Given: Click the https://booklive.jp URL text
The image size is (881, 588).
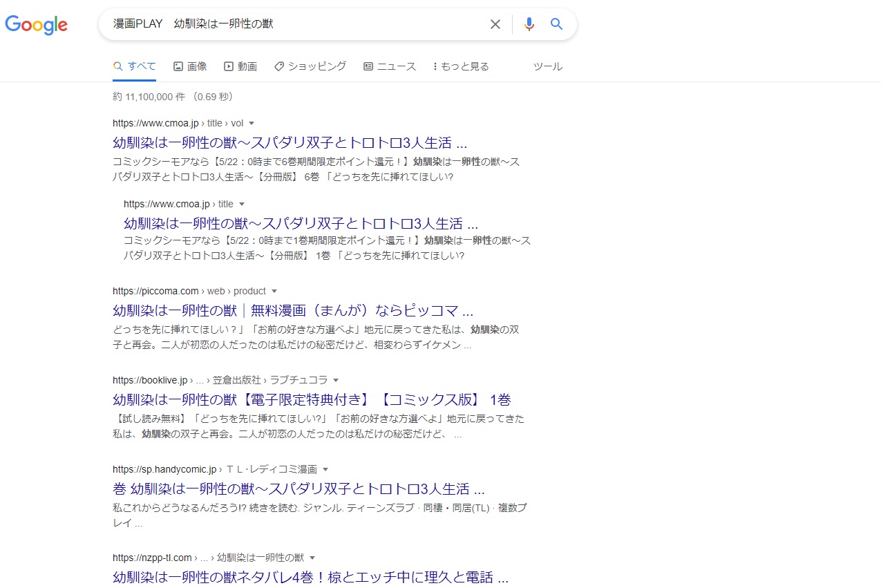Looking at the screenshot, I should click(x=150, y=380).
